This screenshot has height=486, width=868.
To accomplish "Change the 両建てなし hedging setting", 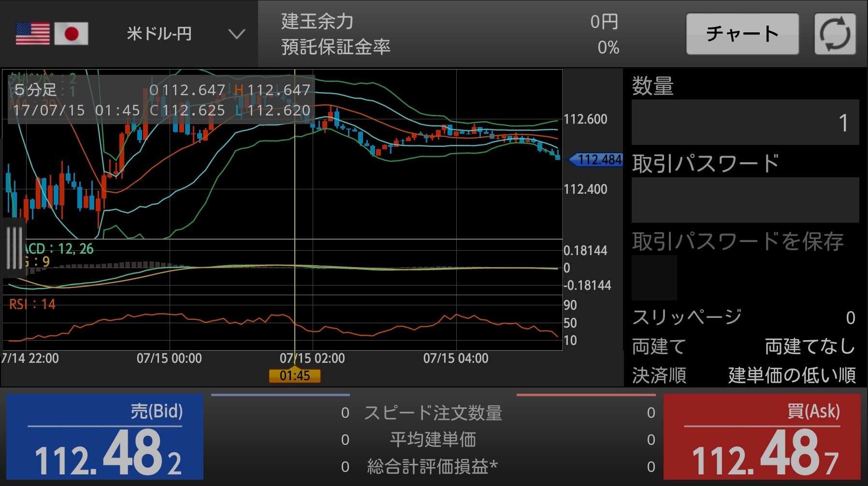I will click(x=810, y=346).
